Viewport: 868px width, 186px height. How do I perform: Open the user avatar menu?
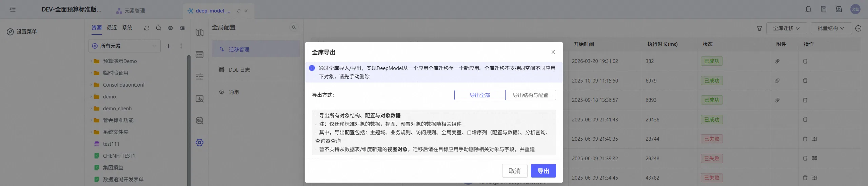[x=855, y=9]
